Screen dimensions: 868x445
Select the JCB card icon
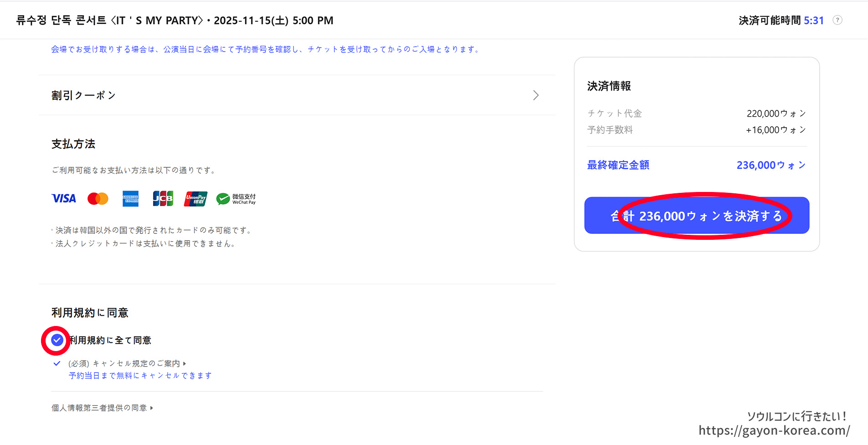pyautogui.click(x=163, y=198)
